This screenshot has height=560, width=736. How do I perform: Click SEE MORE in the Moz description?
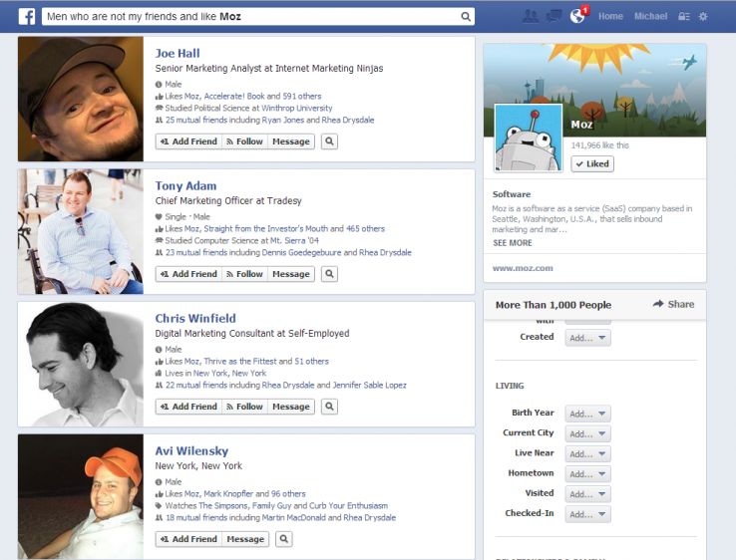(x=513, y=243)
